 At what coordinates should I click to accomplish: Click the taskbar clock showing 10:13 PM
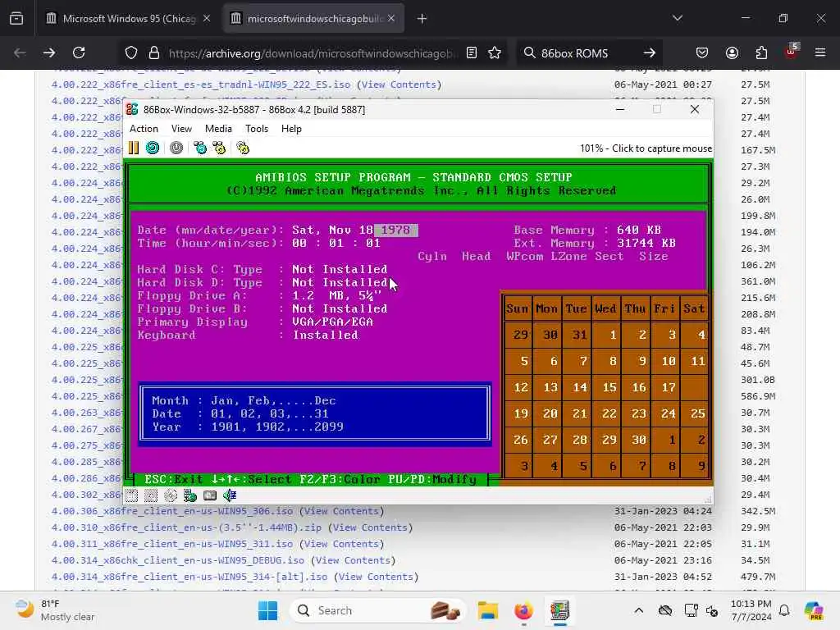(x=751, y=610)
